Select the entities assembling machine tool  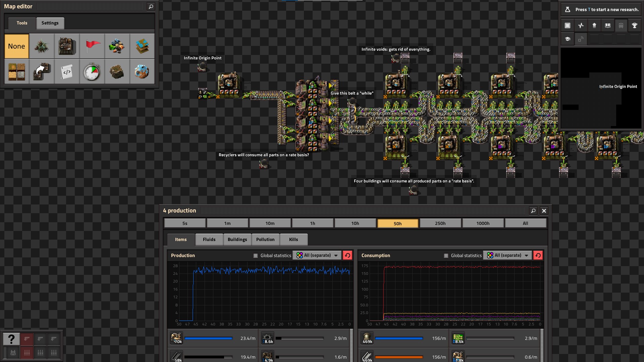tap(67, 46)
